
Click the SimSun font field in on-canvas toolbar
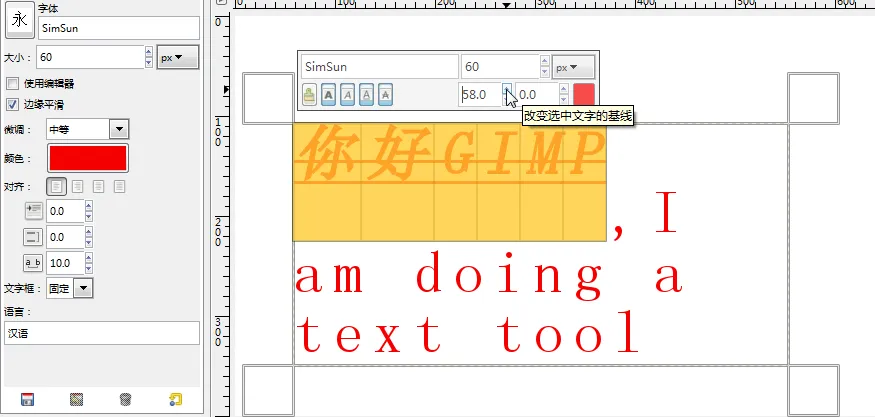tap(379, 66)
